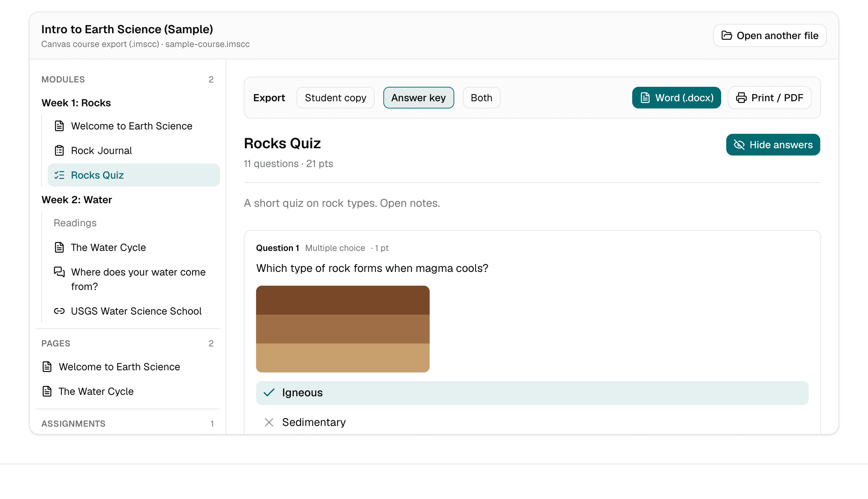Click the Rocks Quiz heading title
This screenshot has width=868, height=499.
[x=282, y=143]
